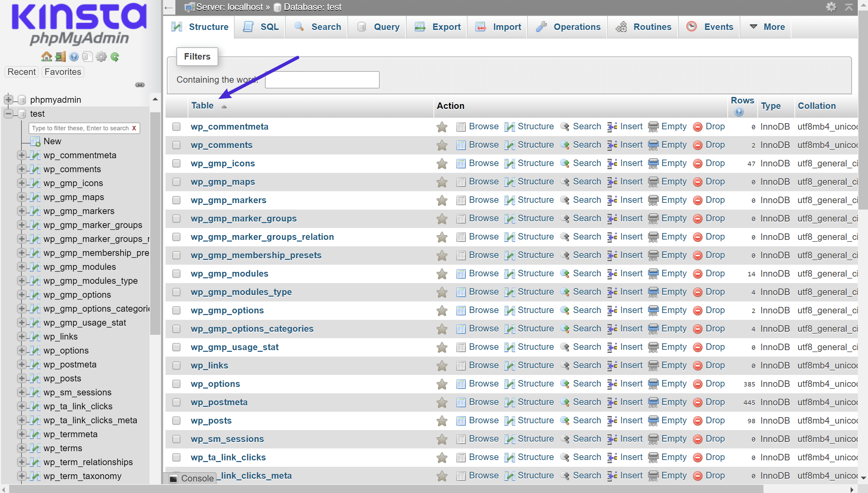Click the star favorite icon for wp_posts
This screenshot has height=493, width=868.
tap(441, 421)
